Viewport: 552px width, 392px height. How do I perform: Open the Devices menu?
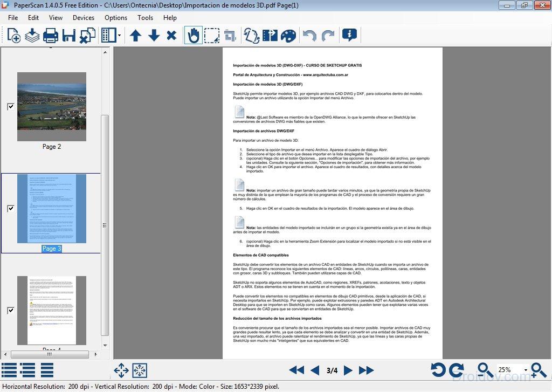(x=84, y=18)
